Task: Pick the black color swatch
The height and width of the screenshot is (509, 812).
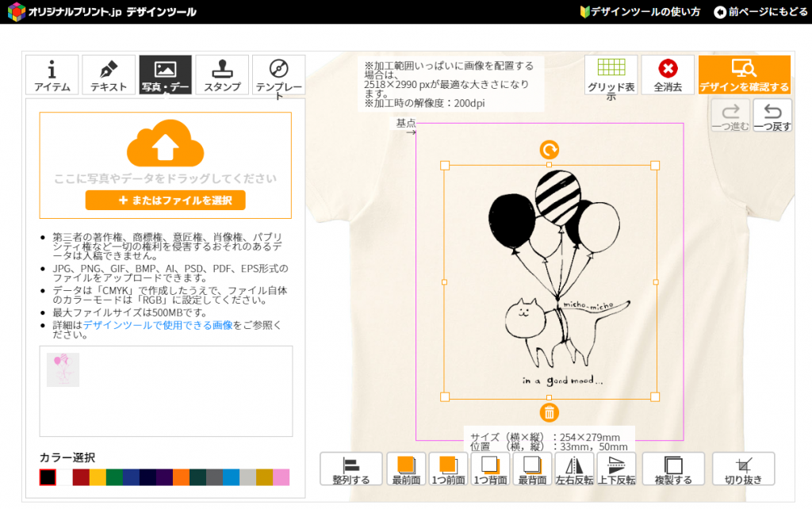Action: (48, 477)
